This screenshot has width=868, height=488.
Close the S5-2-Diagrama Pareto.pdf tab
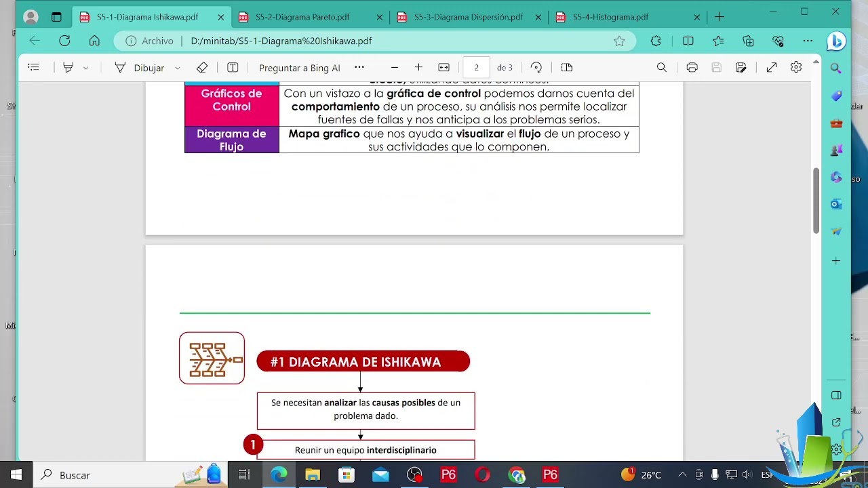pos(380,18)
